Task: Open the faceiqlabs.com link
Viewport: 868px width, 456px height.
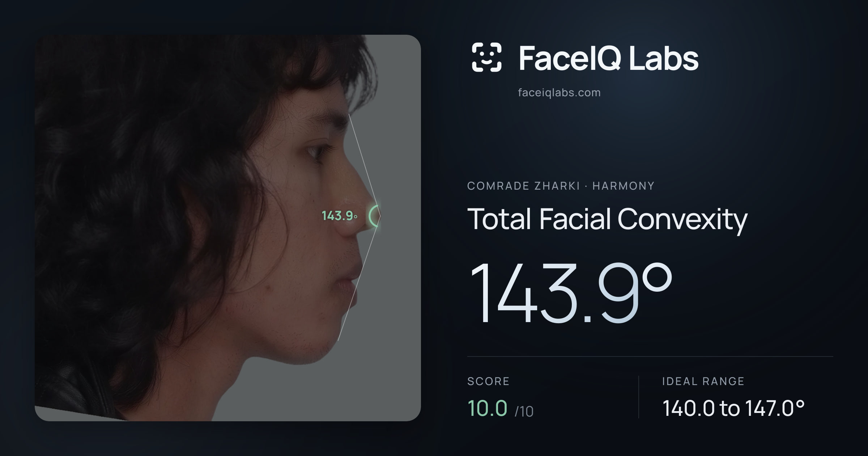Action: click(559, 93)
